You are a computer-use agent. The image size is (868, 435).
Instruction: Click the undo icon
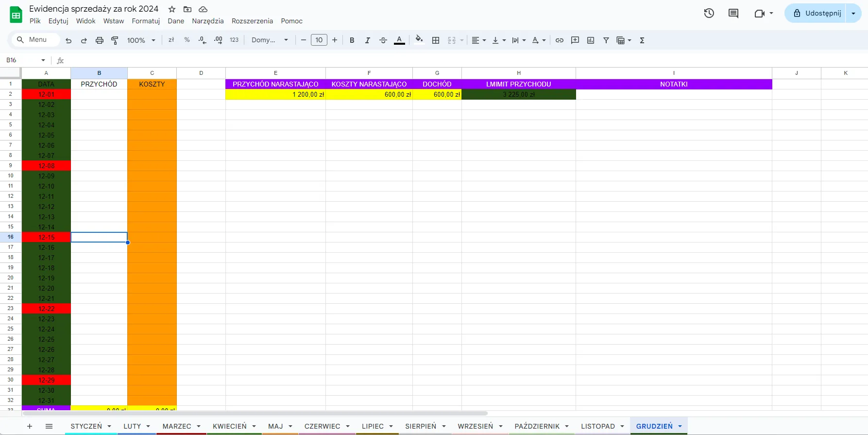[68, 40]
